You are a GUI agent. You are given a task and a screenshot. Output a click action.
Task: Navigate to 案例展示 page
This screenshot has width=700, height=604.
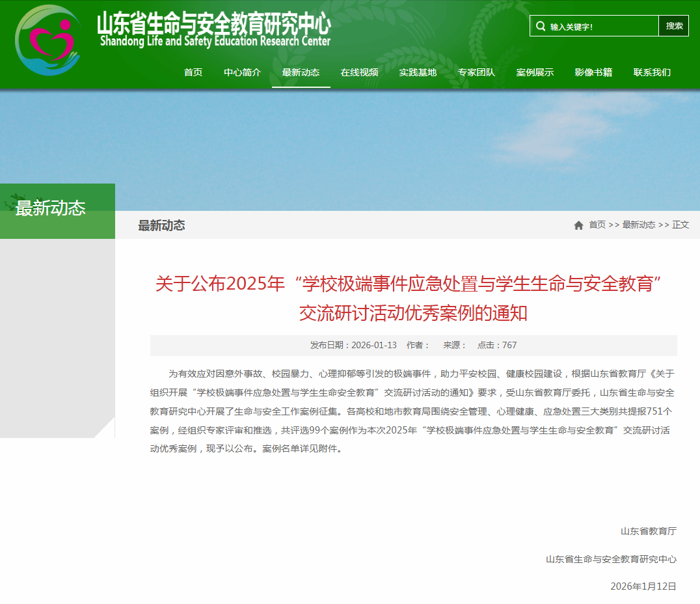pyautogui.click(x=535, y=72)
